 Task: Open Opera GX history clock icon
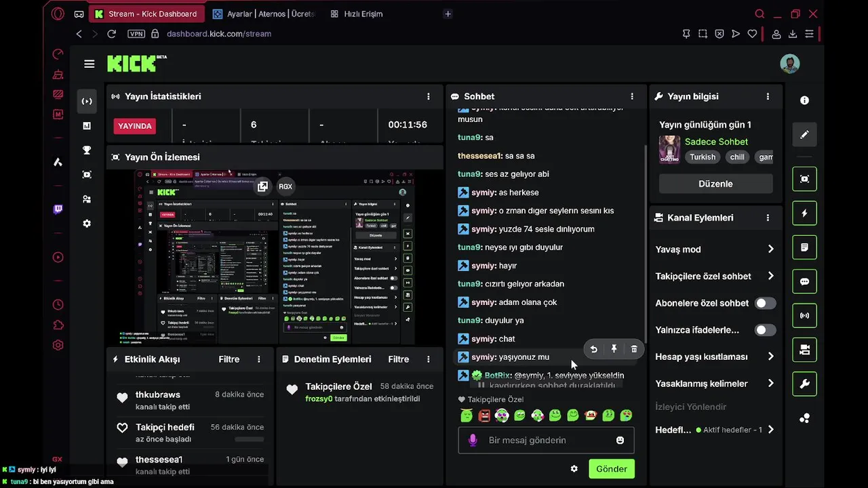point(58,305)
